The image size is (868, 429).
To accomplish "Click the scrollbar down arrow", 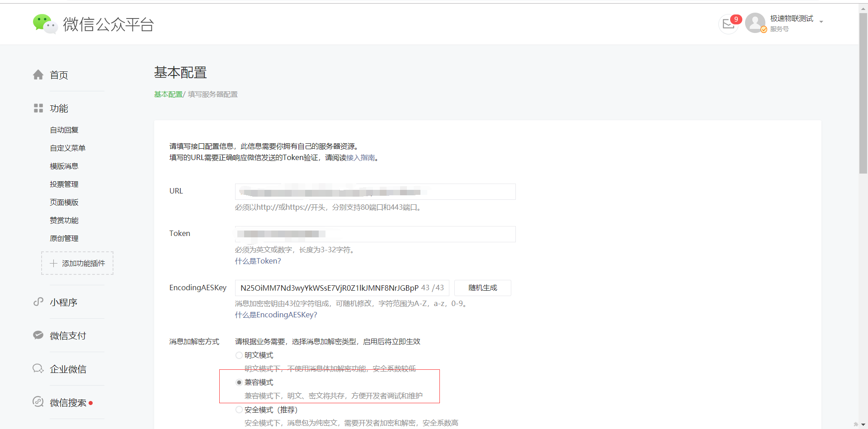I will pos(863,424).
